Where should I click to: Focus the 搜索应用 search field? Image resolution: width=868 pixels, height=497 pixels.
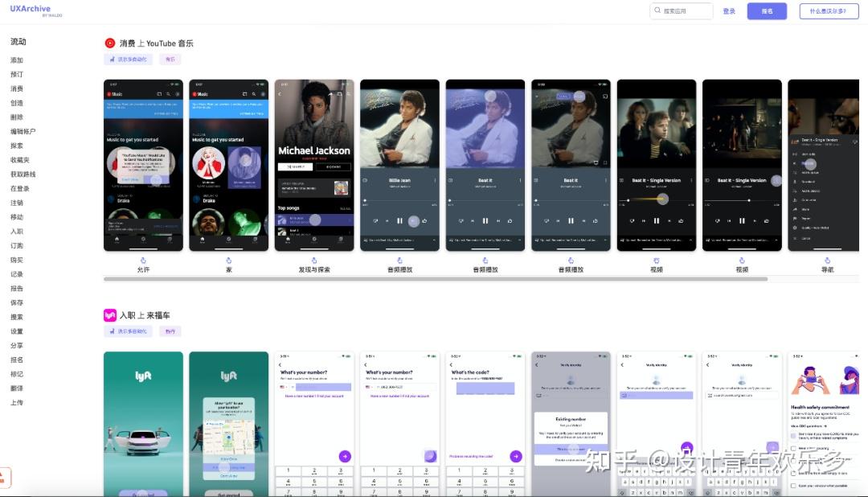pyautogui.click(x=682, y=10)
